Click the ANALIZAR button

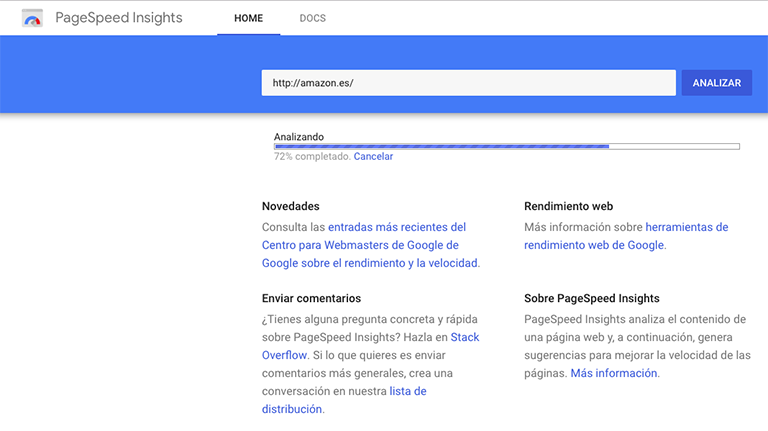(x=717, y=83)
